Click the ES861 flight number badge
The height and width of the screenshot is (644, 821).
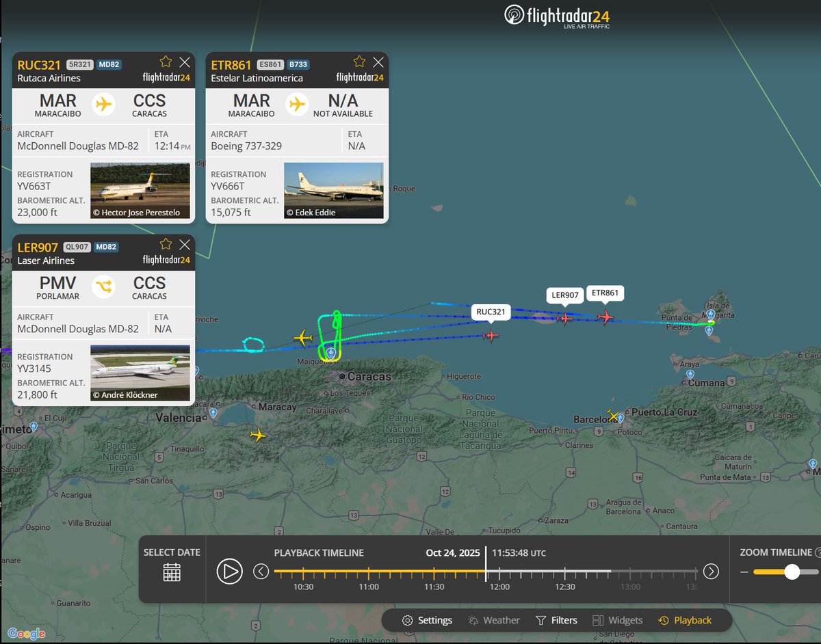tap(270, 64)
